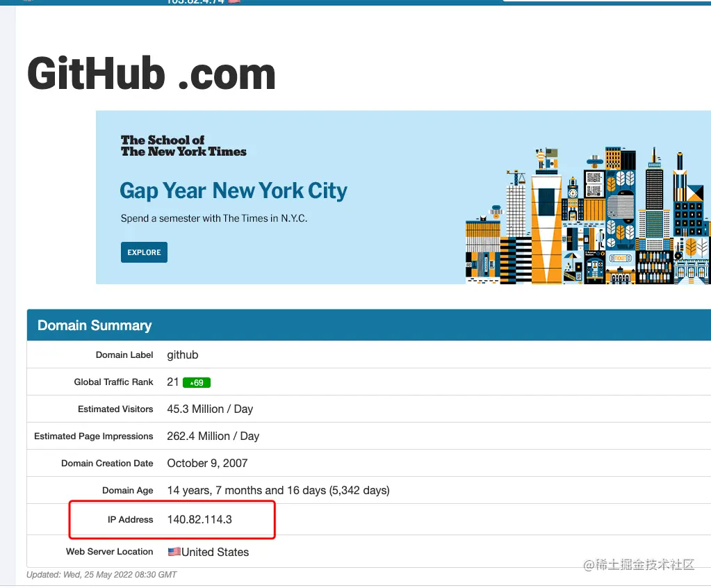Click the 45.3 Million / Day visitors value
The width and height of the screenshot is (711, 588).
point(210,409)
